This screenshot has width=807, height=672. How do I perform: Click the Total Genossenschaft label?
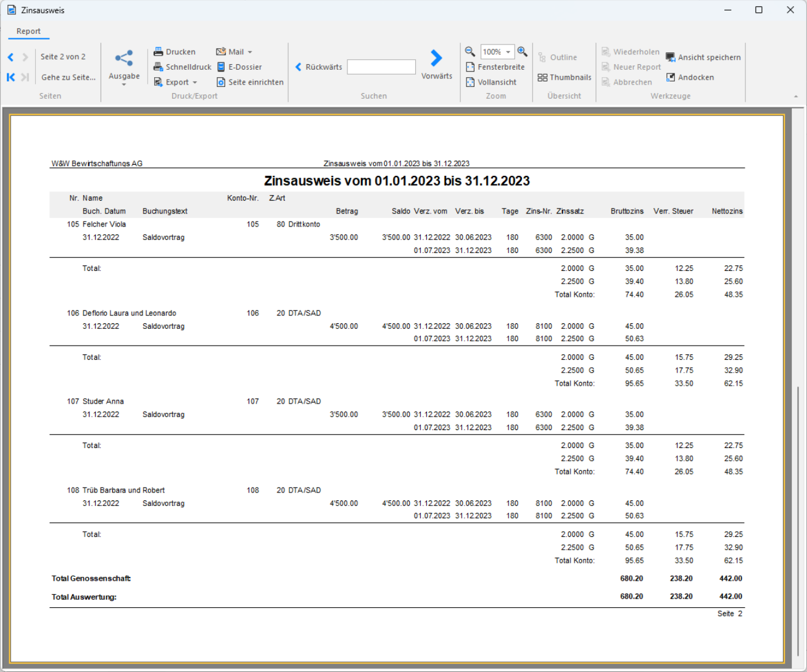pos(91,579)
